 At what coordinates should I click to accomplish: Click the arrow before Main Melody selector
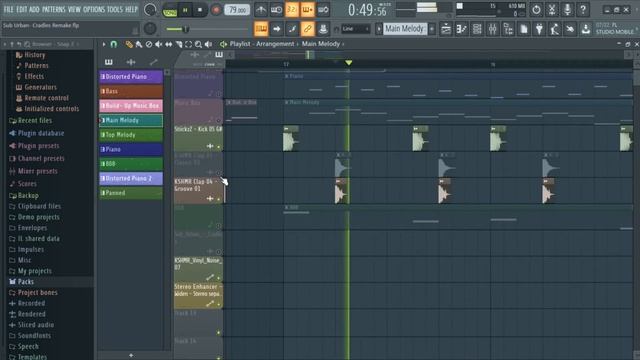(379, 29)
